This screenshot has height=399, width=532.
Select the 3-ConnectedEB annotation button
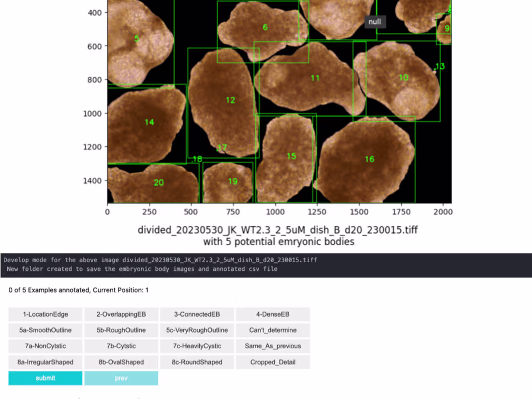(197, 314)
